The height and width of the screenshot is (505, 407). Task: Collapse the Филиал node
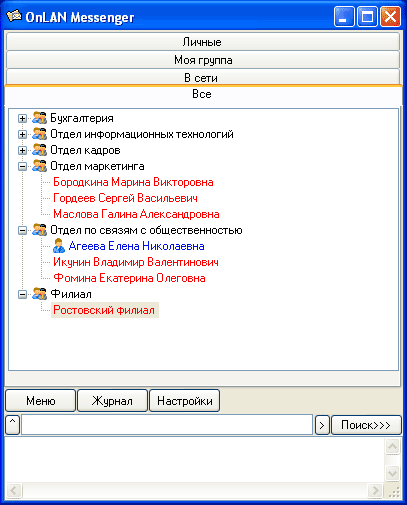tap(22, 294)
